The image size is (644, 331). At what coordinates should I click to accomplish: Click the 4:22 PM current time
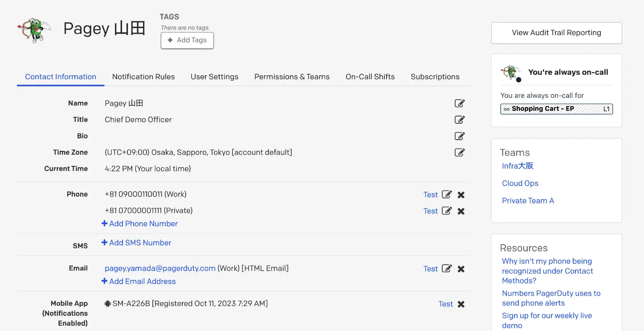[x=148, y=169]
